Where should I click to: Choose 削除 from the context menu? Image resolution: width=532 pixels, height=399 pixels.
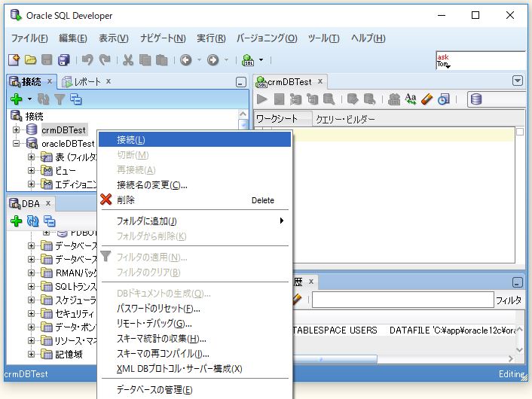(194, 200)
